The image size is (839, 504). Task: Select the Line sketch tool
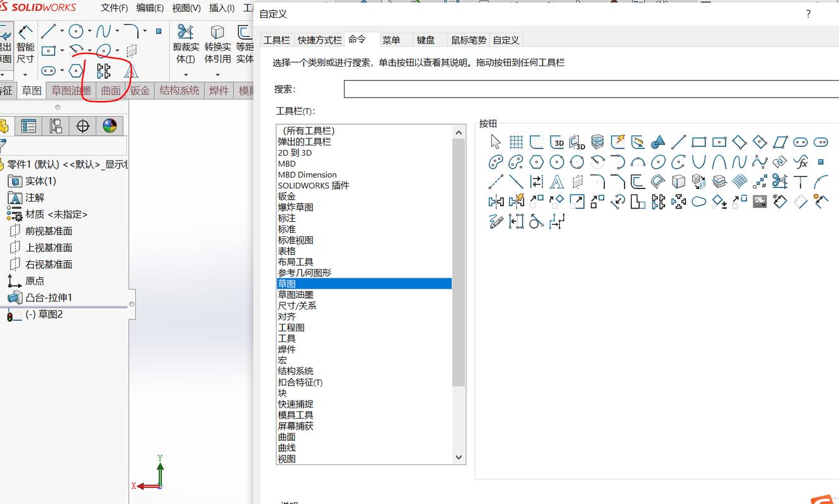click(49, 30)
